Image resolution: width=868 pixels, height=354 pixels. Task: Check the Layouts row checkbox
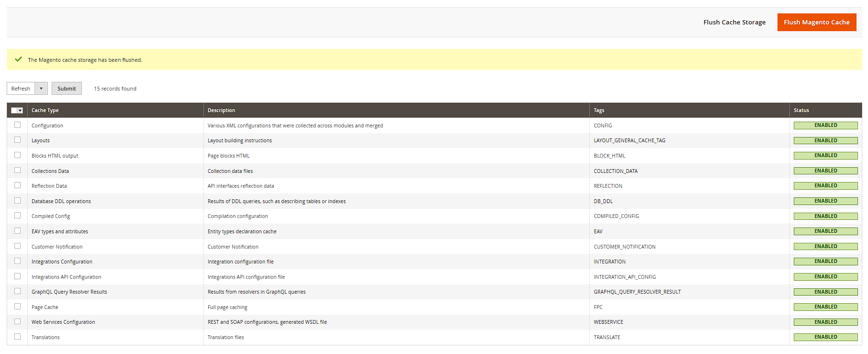coord(18,140)
